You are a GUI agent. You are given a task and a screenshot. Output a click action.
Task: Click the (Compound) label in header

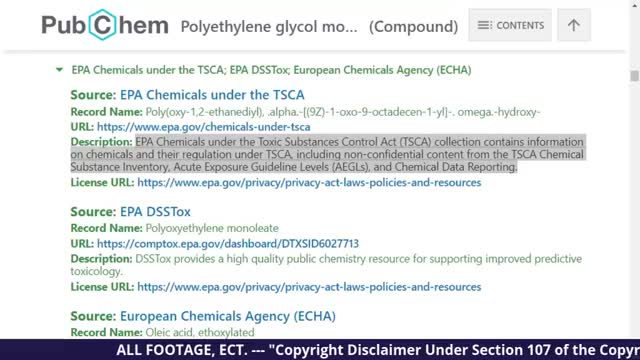pyautogui.click(x=413, y=27)
